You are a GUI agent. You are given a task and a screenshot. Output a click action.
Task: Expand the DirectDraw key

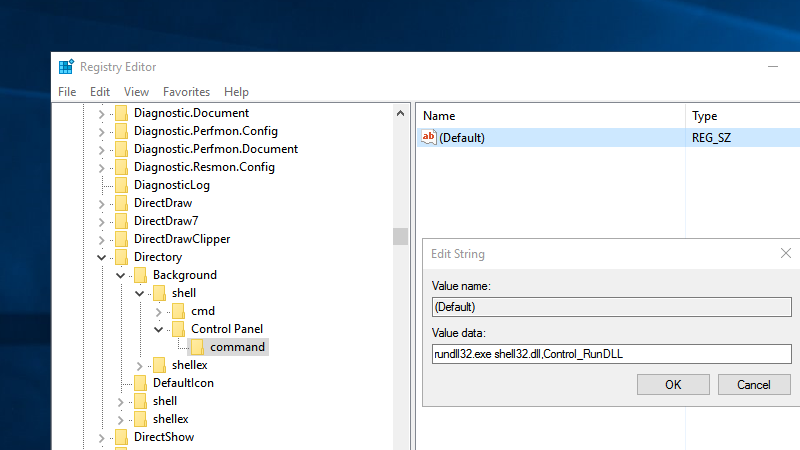coord(102,204)
